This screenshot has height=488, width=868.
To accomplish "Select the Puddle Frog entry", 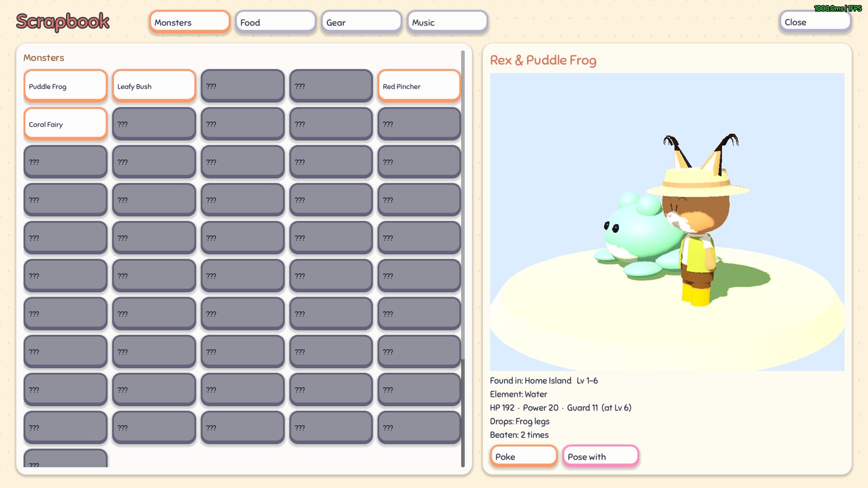I will point(65,86).
